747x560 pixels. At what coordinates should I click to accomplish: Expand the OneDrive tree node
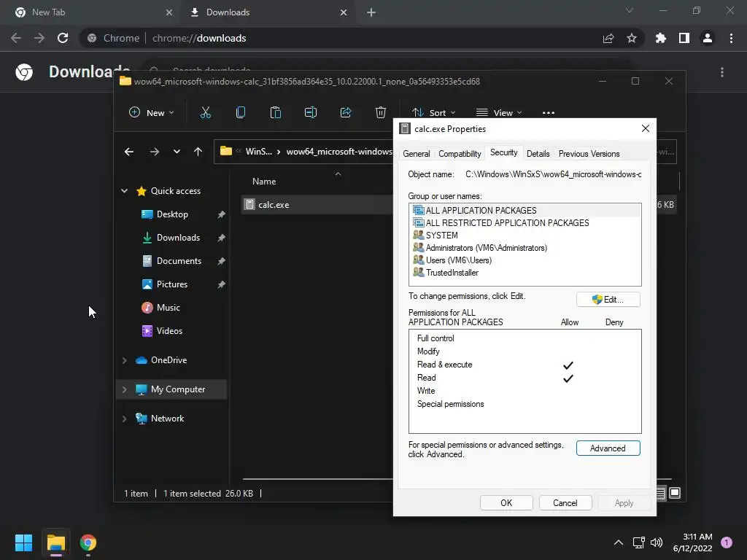124,360
